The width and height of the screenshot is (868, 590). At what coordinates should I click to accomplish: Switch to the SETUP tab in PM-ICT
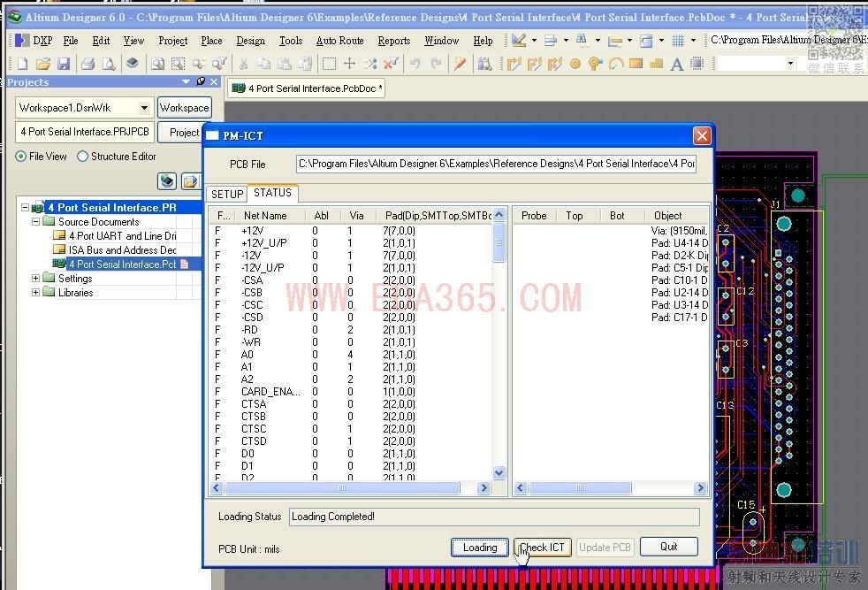pos(227,194)
